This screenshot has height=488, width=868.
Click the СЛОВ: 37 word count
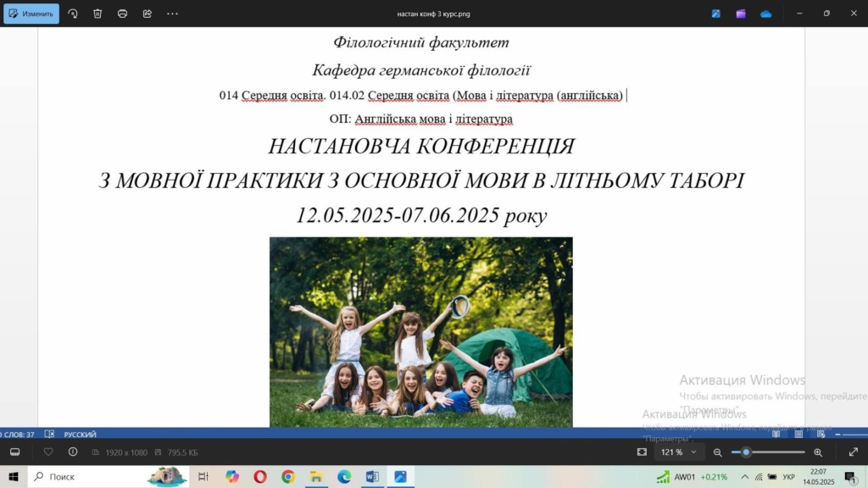(x=17, y=435)
